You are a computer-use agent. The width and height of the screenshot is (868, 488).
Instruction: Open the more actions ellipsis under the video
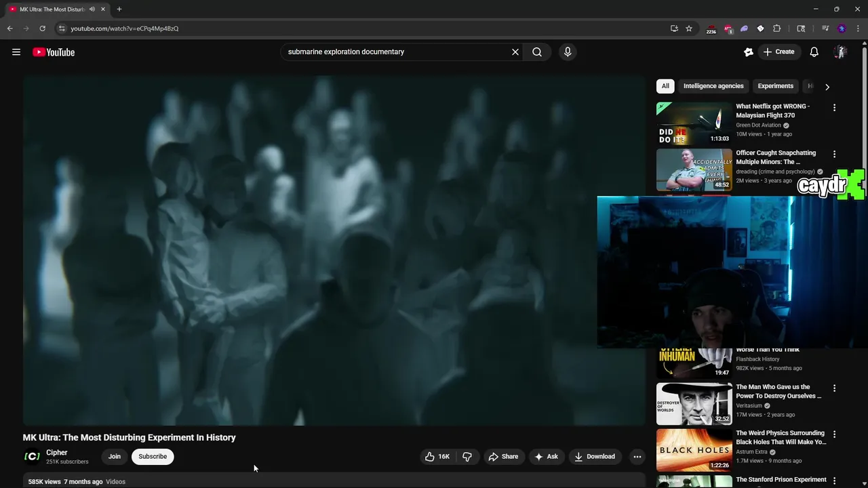(637, 457)
